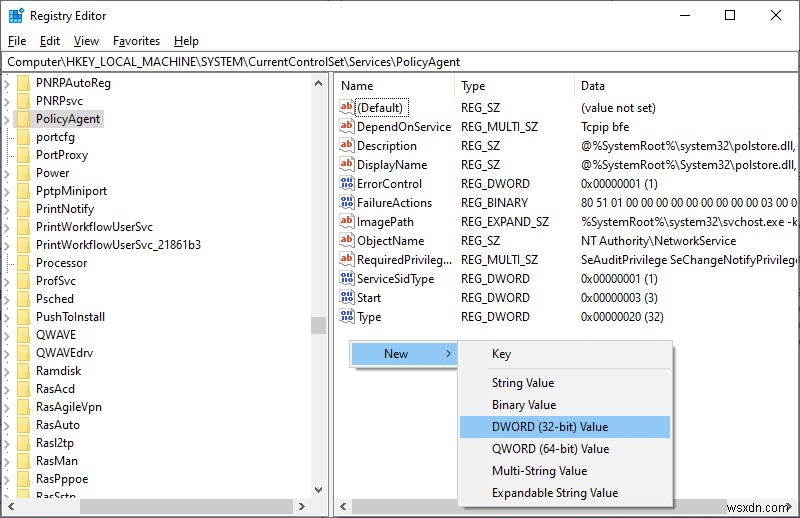800x518 pixels.
Task: Click the Power folder icon
Action: (23, 173)
